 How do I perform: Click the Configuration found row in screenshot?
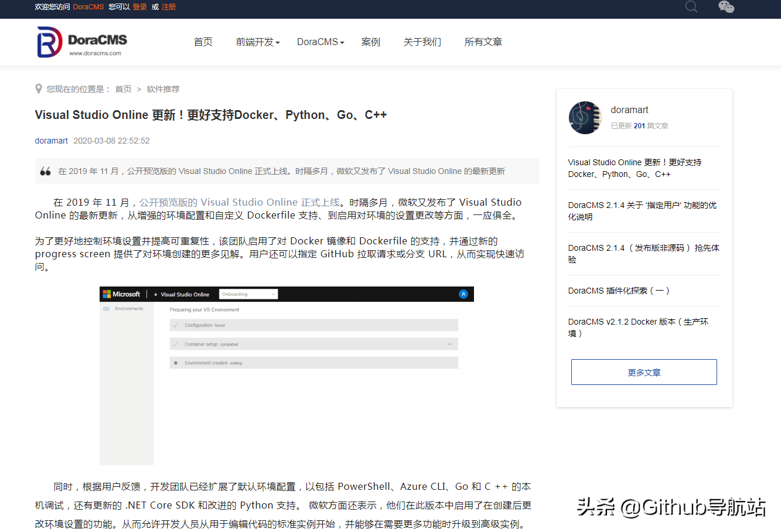(x=314, y=325)
